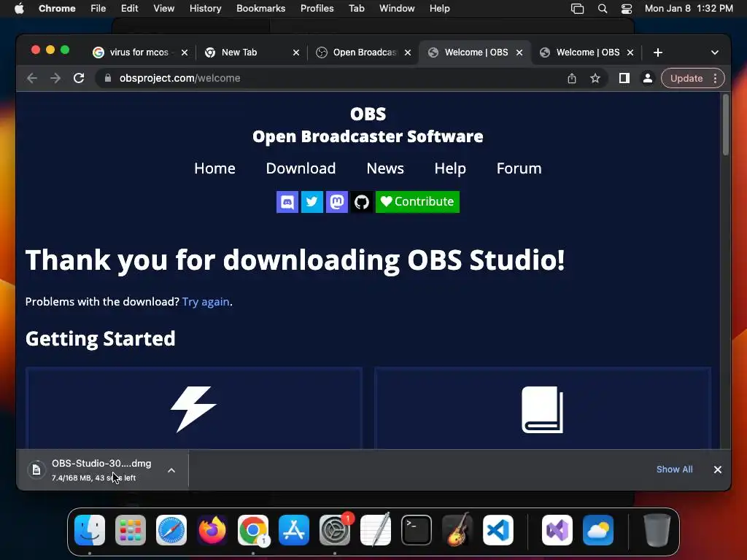Expand the tab search chevron
Screen dimensions: 747x560
(x=715, y=52)
